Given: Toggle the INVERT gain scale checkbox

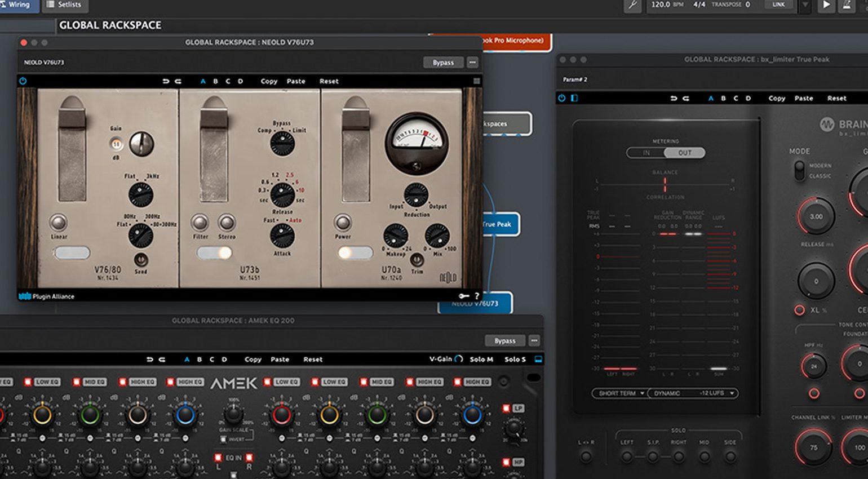Looking at the screenshot, I should 224,439.
